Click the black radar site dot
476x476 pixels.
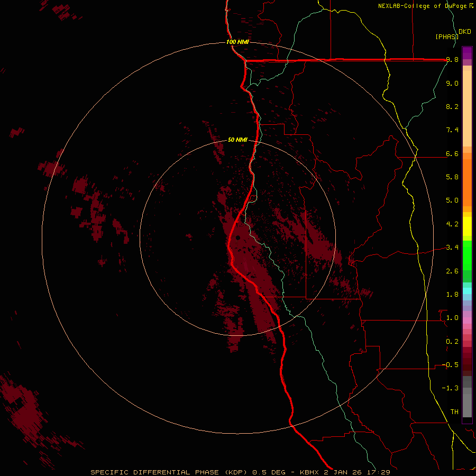tap(238, 237)
